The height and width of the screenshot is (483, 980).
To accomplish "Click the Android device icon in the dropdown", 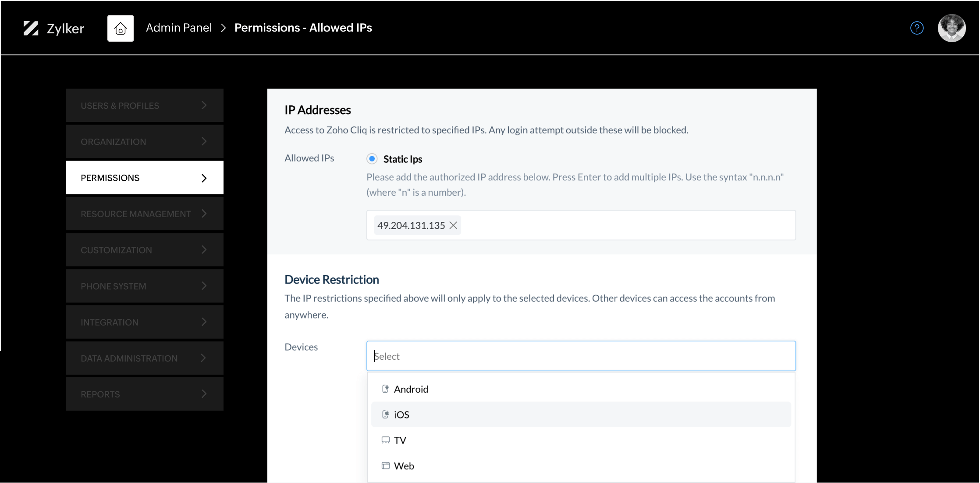I will click(385, 388).
